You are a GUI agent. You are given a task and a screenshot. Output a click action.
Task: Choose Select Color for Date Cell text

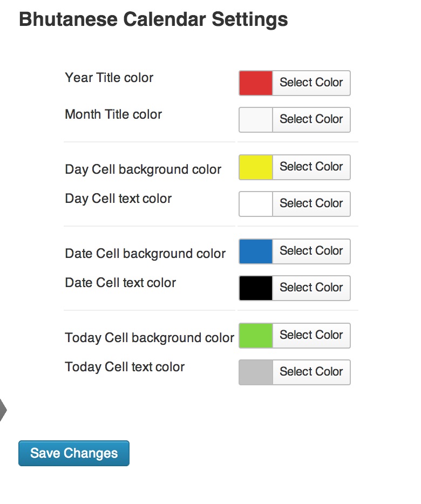pyautogui.click(x=311, y=288)
